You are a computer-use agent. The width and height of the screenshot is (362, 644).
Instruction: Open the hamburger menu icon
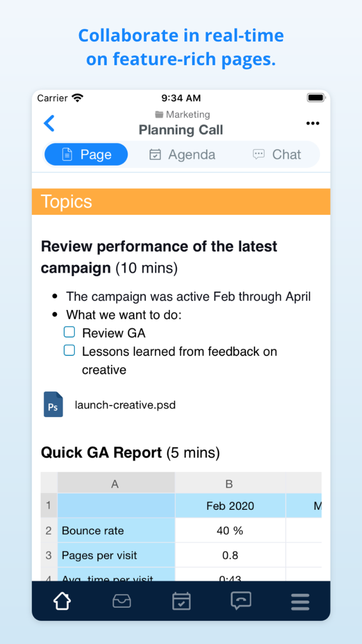pos(300,601)
